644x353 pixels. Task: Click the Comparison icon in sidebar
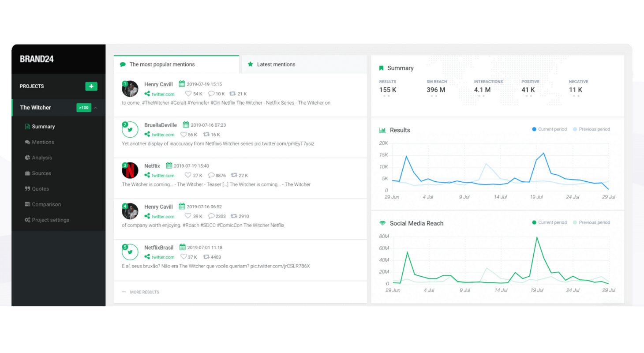pos(27,204)
